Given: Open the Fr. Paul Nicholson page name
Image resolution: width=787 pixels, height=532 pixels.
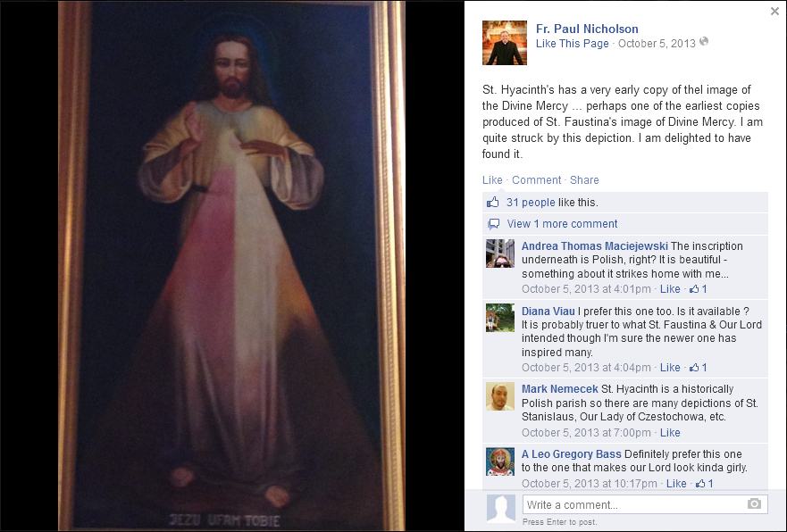Looking at the screenshot, I should click(587, 29).
